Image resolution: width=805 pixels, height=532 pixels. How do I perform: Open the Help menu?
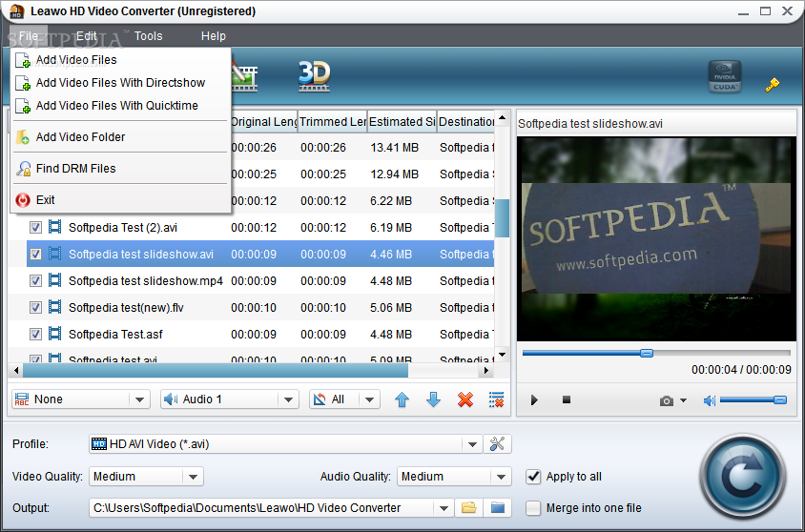click(x=213, y=36)
